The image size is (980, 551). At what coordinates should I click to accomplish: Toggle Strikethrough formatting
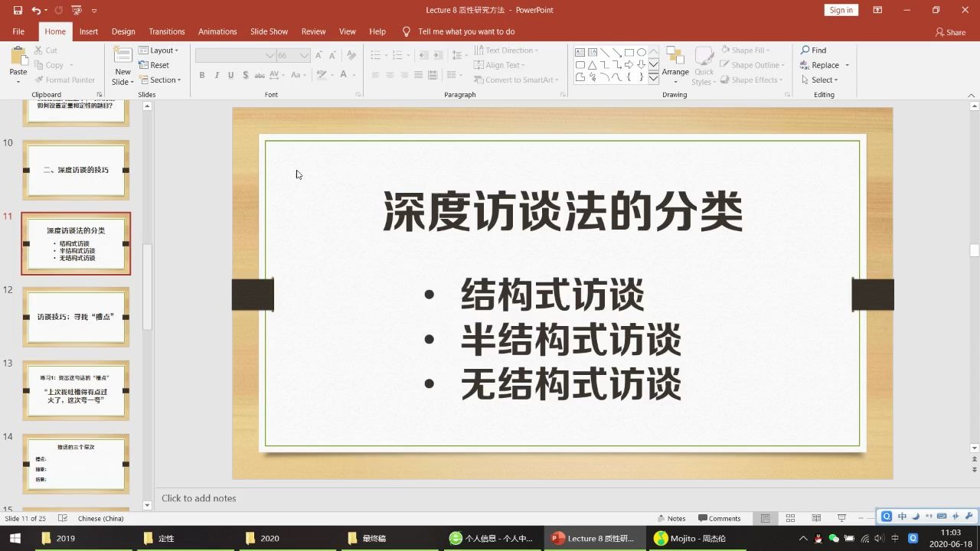[260, 75]
